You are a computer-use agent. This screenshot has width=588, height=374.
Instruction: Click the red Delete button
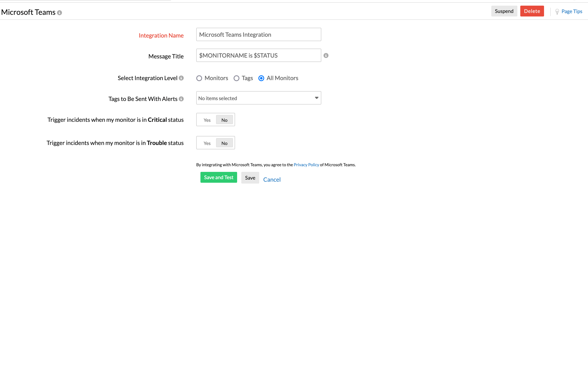pos(532,11)
